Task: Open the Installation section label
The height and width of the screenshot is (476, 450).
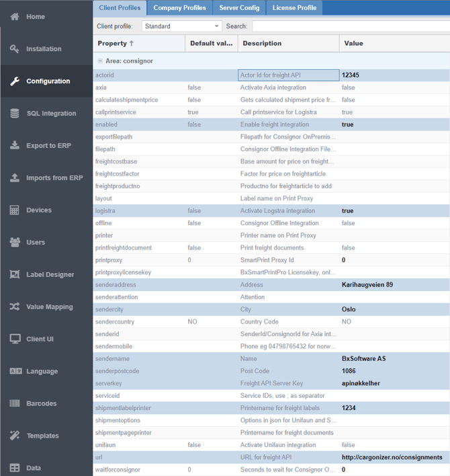Action: coord(44,49)
